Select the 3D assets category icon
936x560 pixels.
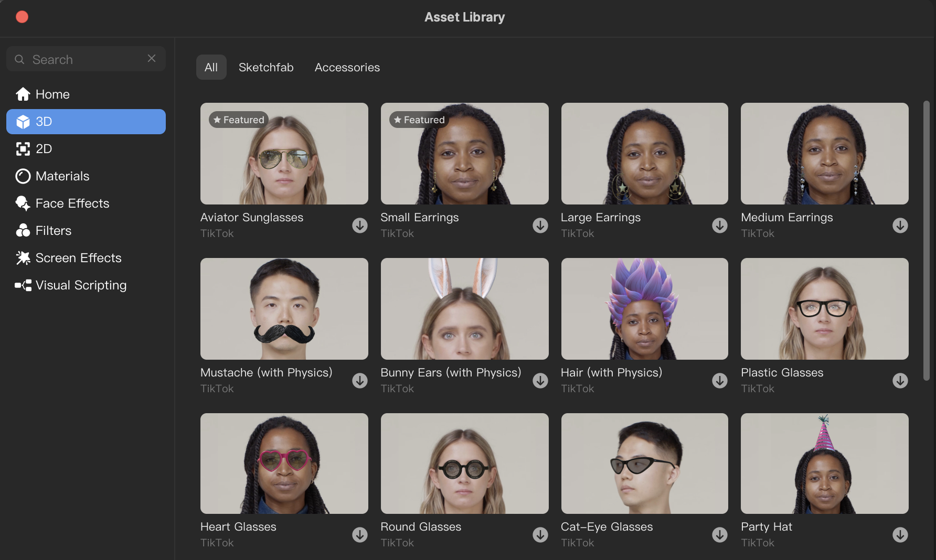tap(23, 121)
